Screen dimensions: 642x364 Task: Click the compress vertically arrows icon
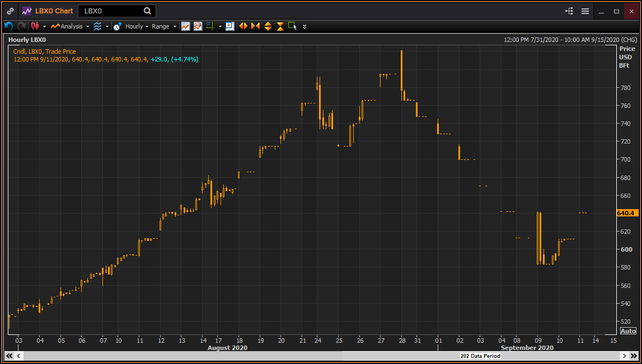[x=280, y=26]
